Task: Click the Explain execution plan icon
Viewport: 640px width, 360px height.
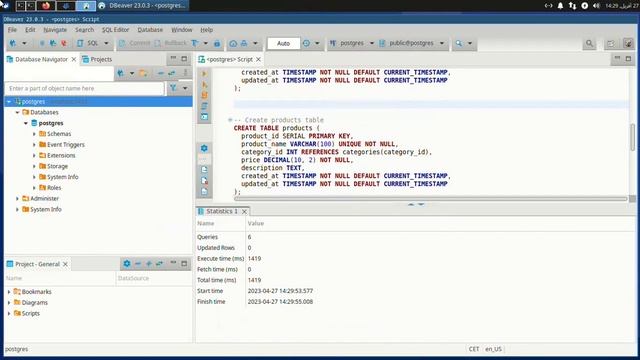Action: [x=204, y=106]
